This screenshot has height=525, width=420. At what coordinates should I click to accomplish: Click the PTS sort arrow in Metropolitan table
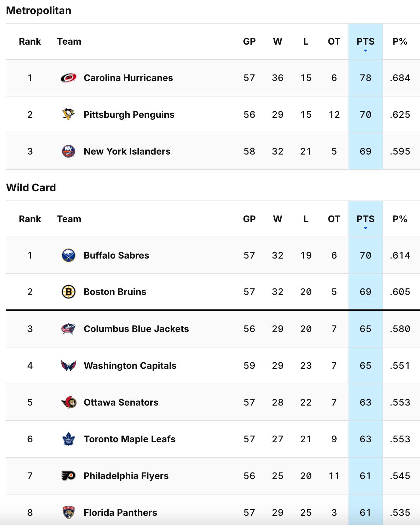(365, 51)
